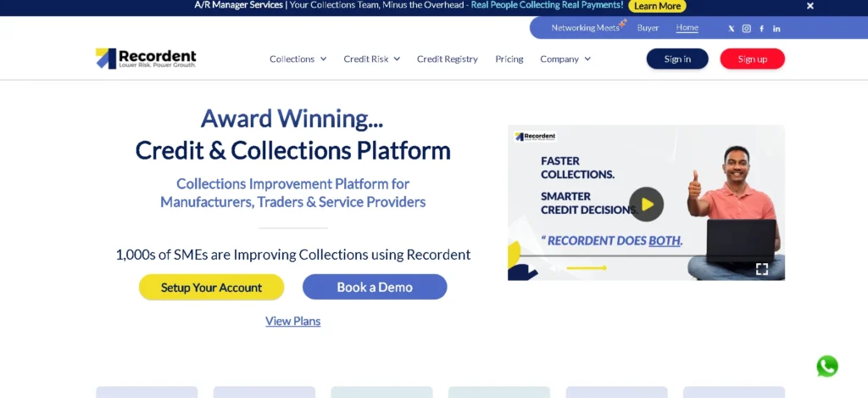The image size is (868, 398).
Task: Expand the Credit Risk menu
Action: [371, 59]
